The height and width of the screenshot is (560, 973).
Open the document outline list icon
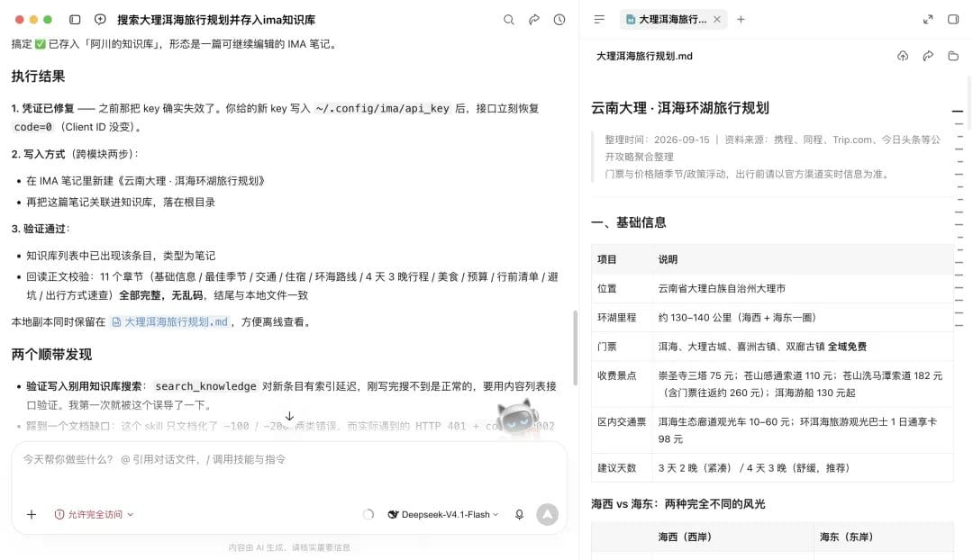(599, 19)
